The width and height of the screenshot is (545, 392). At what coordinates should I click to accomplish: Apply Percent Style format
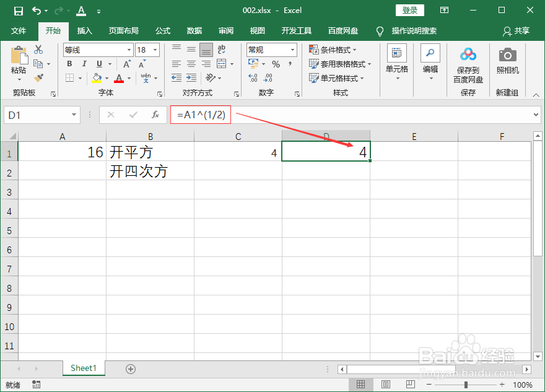click(276, 64)
